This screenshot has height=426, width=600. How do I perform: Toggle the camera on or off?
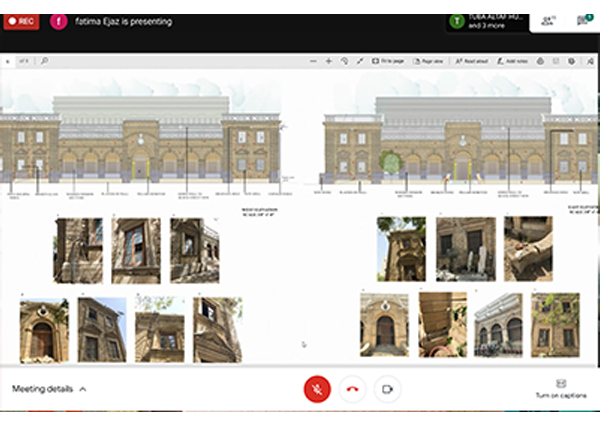point(387,389)
